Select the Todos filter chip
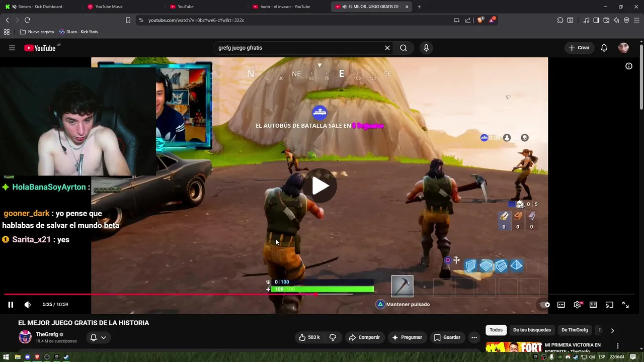Screen dimensions: 644x362 (496, 330)
